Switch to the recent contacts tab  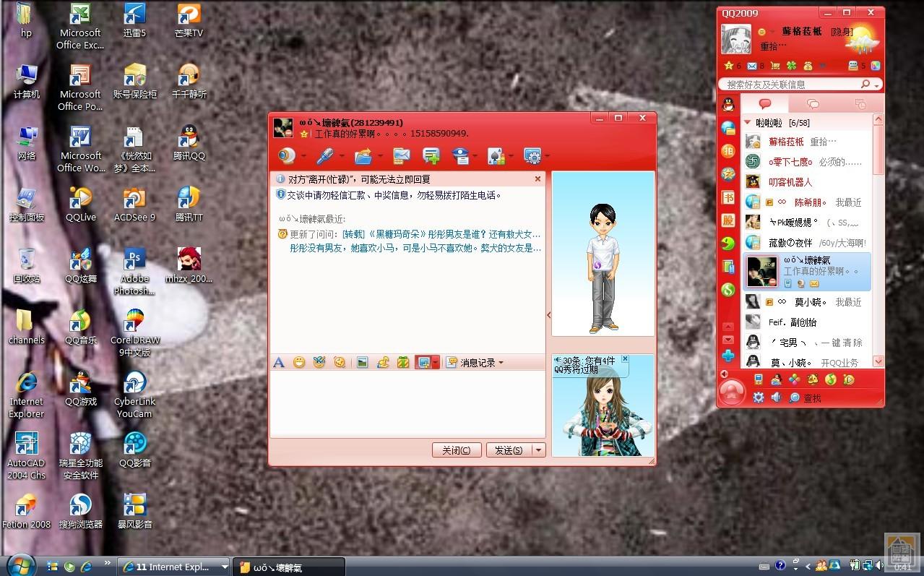tap(860, 104)
